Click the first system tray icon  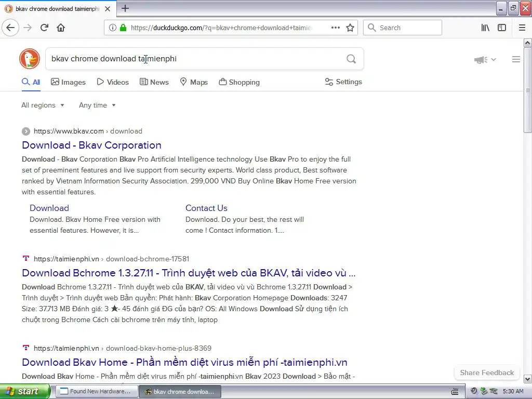click(474, 391)
